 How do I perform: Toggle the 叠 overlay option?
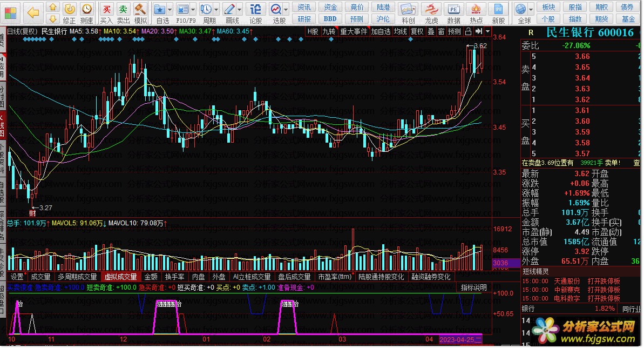point(431,31)
